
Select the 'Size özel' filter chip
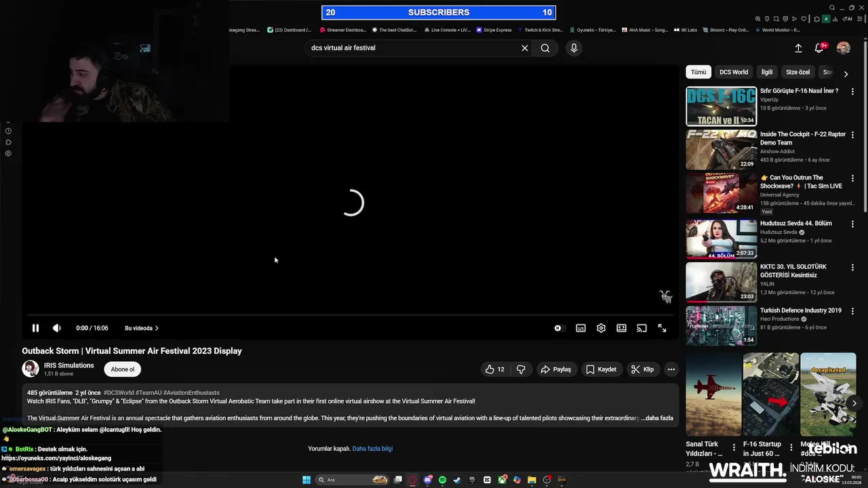pos(797,72)
